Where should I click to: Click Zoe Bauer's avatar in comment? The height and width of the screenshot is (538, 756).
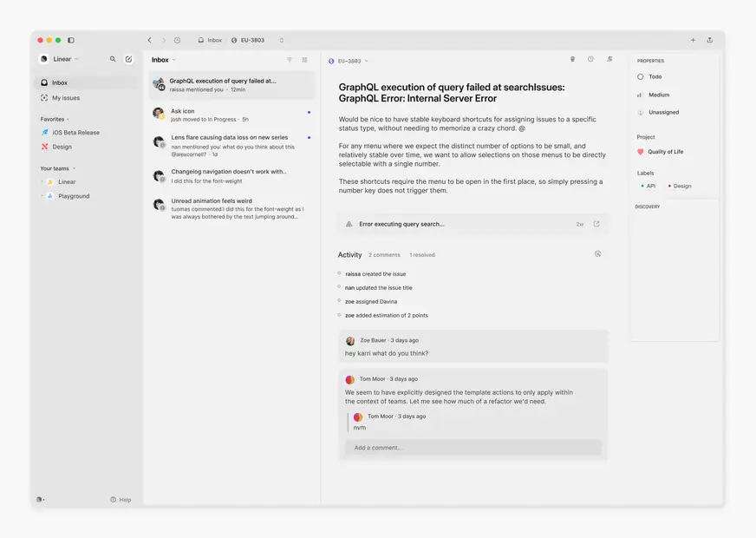[350, 341]
